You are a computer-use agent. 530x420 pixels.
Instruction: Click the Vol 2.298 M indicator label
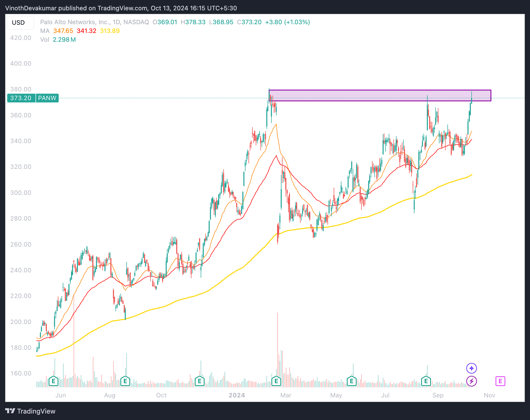point(58,40)
